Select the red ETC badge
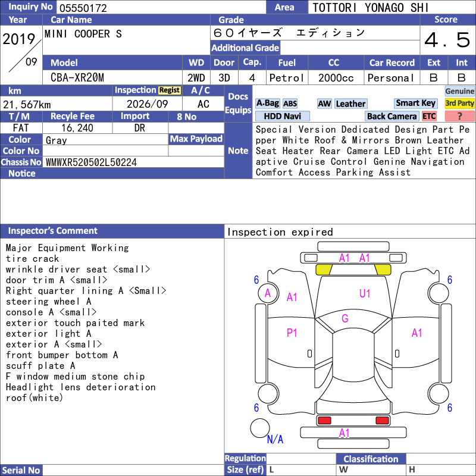 429,116
